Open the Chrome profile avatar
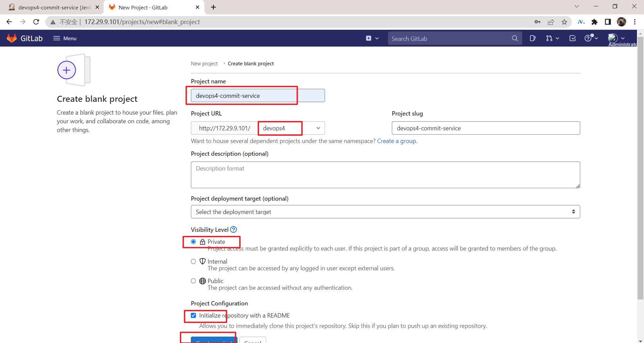This screenshot has height=343, width=644. (622, 22)
